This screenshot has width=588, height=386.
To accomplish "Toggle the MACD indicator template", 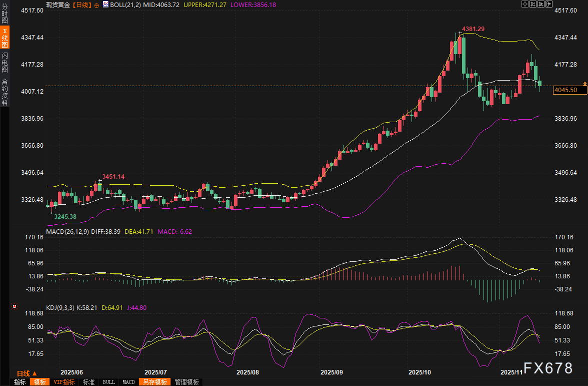I will point(128,382).
